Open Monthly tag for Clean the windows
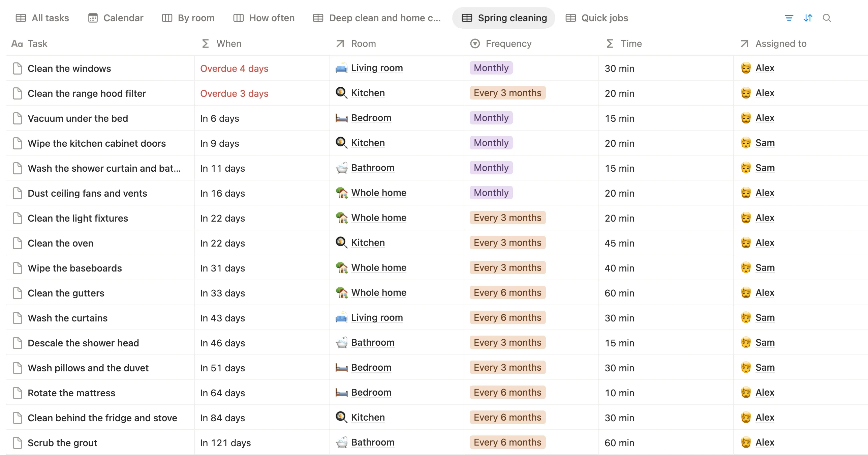The width and height of the screenshot is (868, 455). pos(491,68)
